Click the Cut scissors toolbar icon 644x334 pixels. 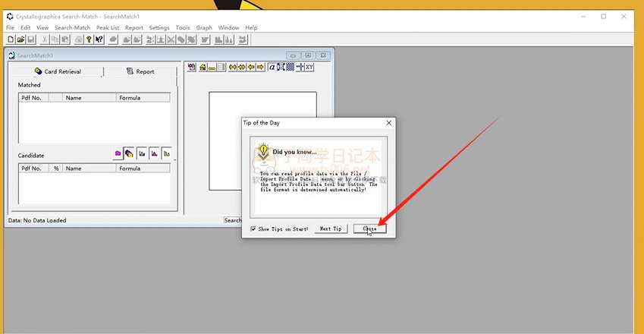coord(44,39)
